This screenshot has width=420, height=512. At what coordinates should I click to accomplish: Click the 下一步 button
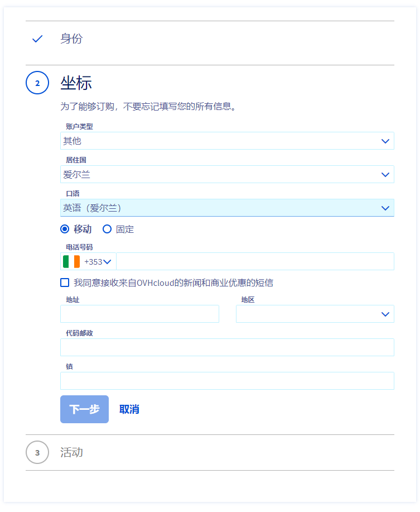tap(84, 409)
